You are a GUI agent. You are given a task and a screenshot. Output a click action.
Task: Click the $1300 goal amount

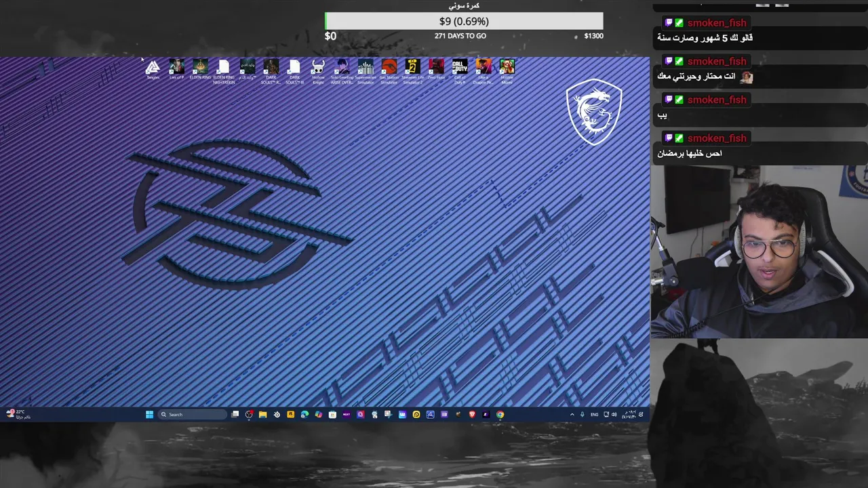coord(593,36)
